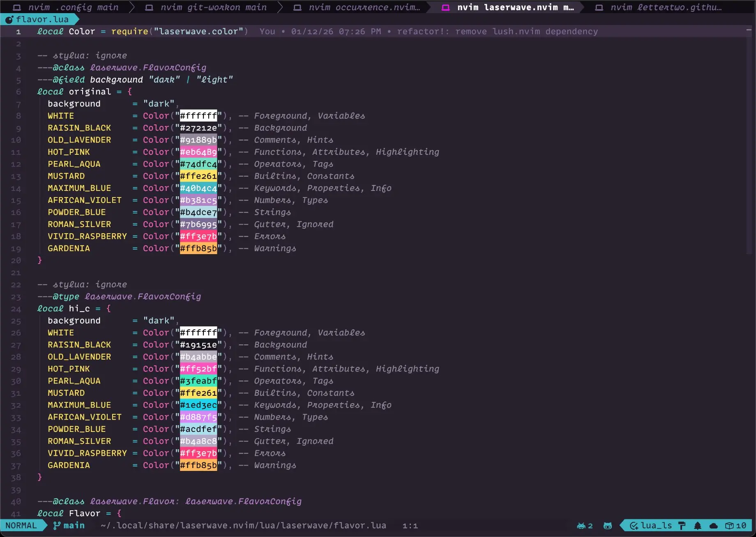The width and height of the screenshot is (756, 537).
Task: Select the flavor.lua buffer tab
Action: [39, 19]
